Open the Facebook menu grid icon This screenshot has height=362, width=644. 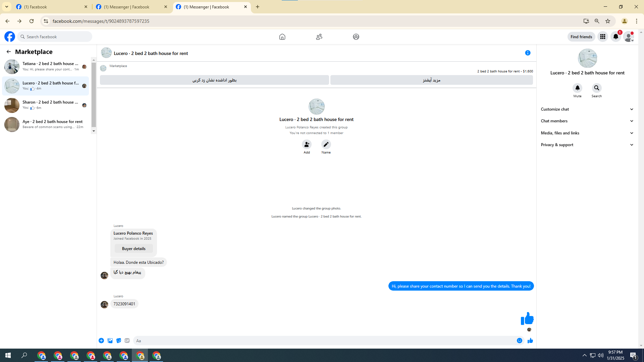[x=603, y=37]
